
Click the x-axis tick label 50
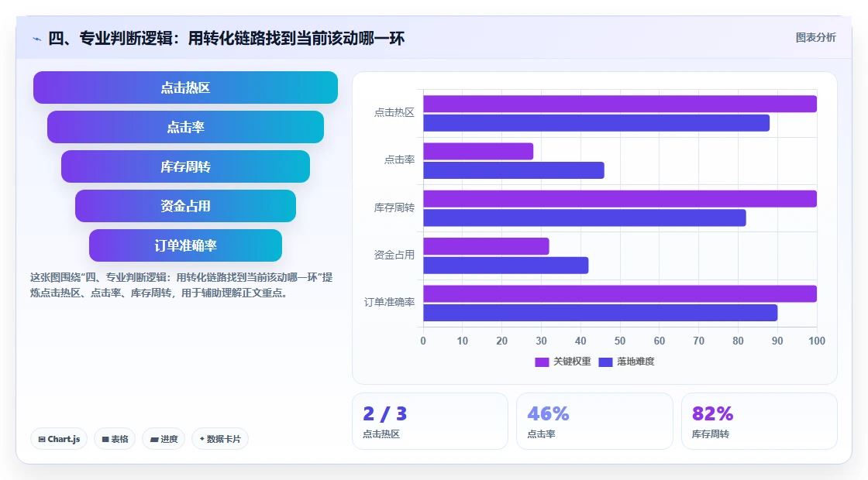click(x=620, y=341)
